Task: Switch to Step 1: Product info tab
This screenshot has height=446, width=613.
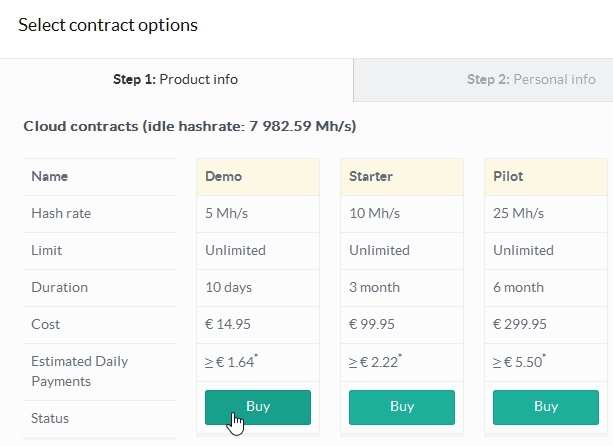Action: click(176, 80)
